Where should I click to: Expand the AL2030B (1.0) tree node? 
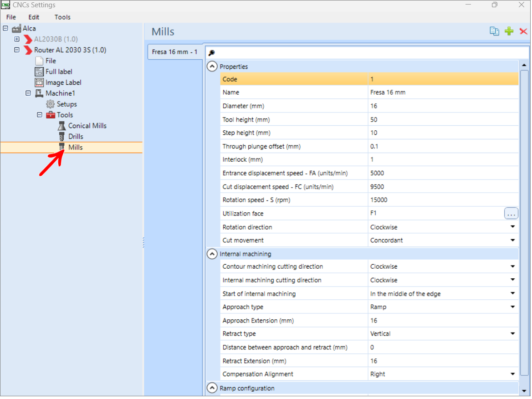pyautogui.click(x=16, y=39)
